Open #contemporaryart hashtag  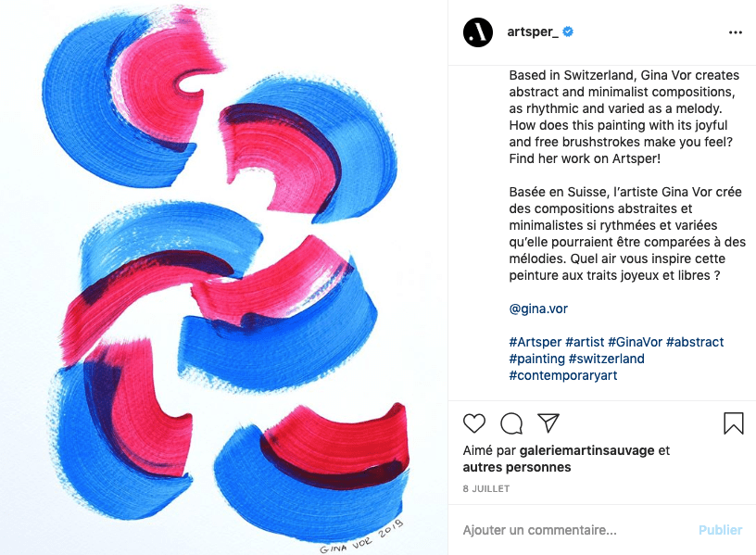point(563,375)
